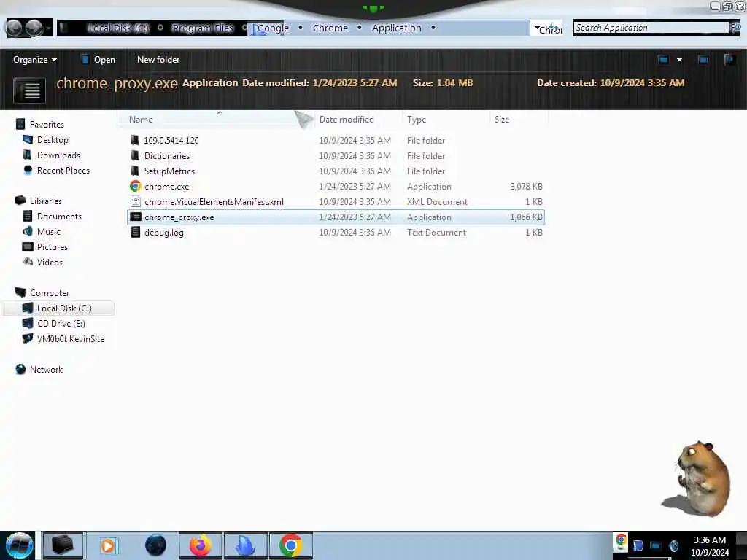Image resolution: width=747 pixels, height=560 pixels.
Task: Click the file name debug.log
Action: click(164, 233)
